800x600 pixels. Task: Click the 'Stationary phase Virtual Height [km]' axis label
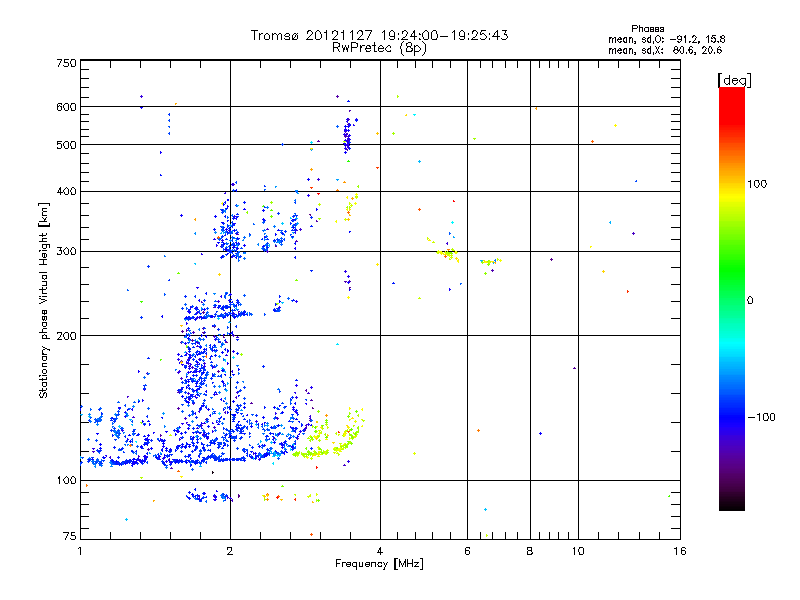[x=44, y=300]
